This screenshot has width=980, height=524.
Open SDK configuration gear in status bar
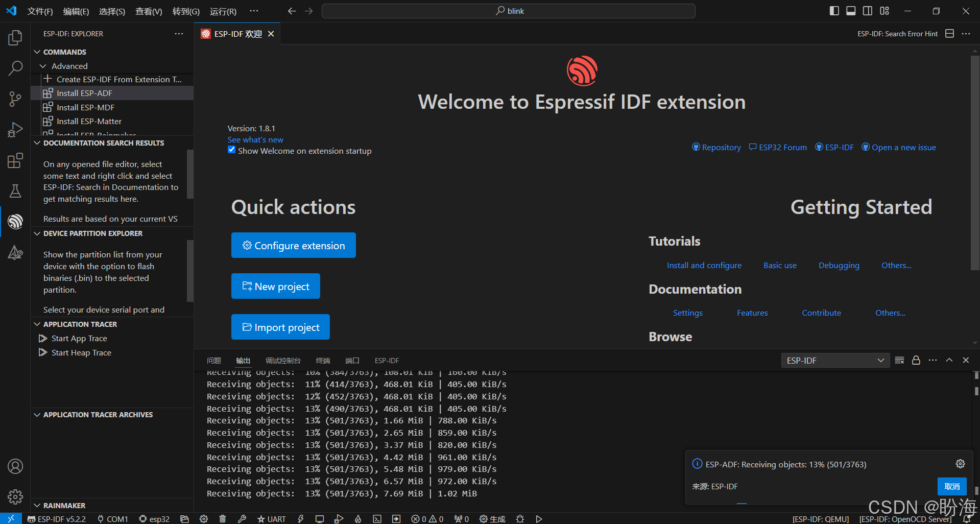tap(204, 519)
